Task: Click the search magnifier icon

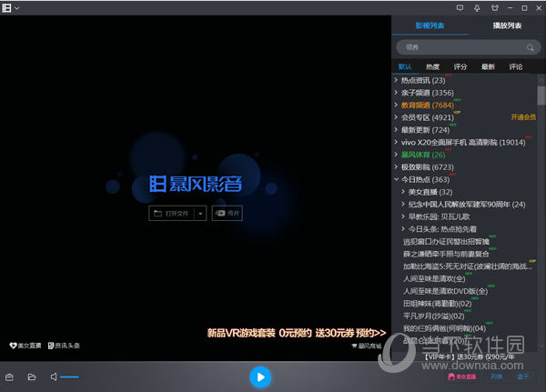Action: pyautogui.click(x=531, y=47)
